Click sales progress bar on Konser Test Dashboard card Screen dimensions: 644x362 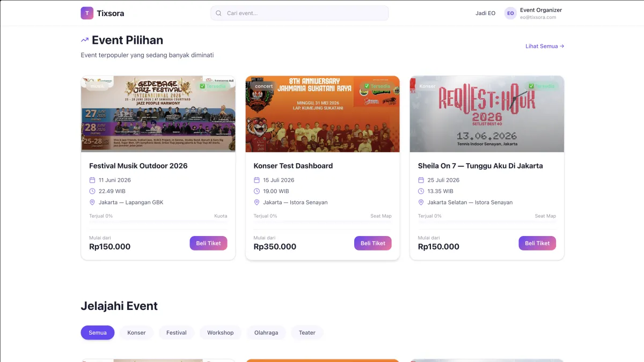pos(323,221)
